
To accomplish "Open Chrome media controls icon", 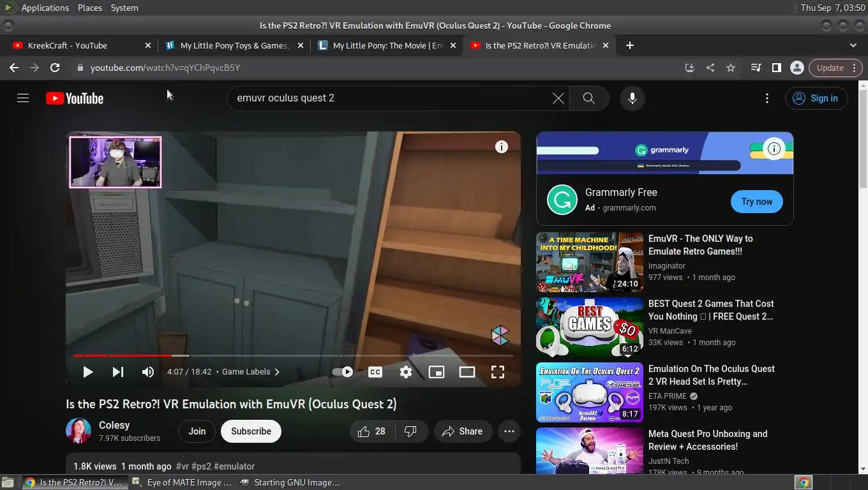I will [x=756, y=68].
